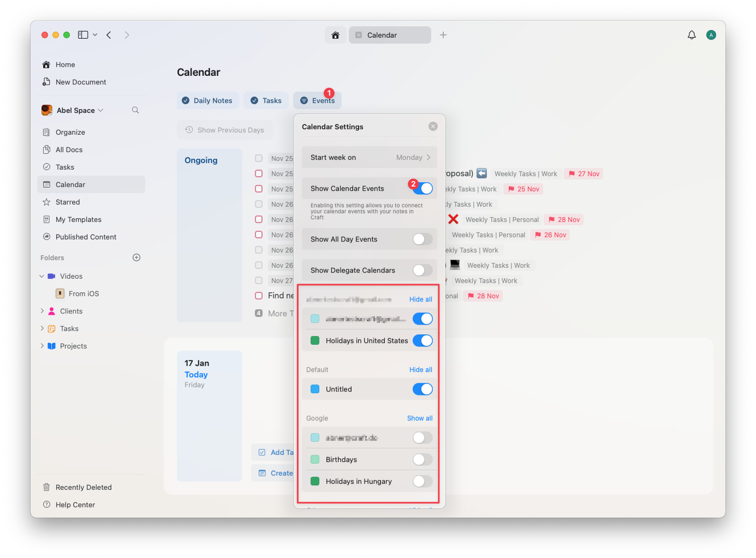Select Starred in the sidebar
This screenshot has height=558, width=756.
click(x=67, y=202)
